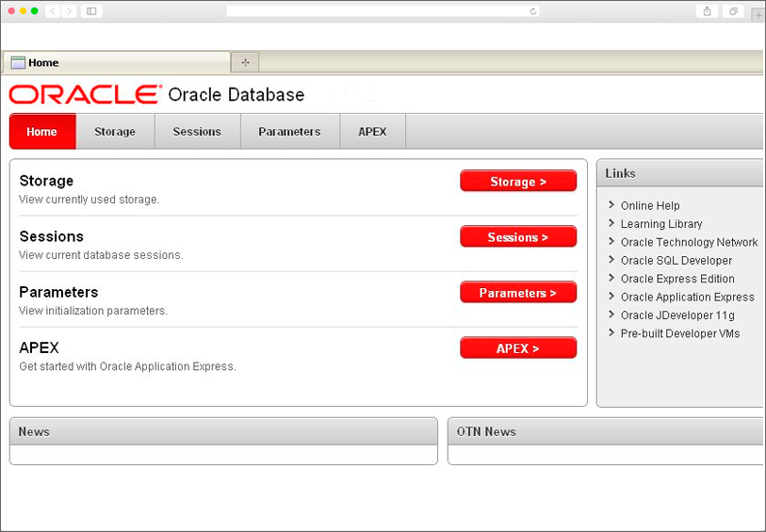Click the Sessions section heading
Screen dimensions: 766x532
(x=51, y=236)
